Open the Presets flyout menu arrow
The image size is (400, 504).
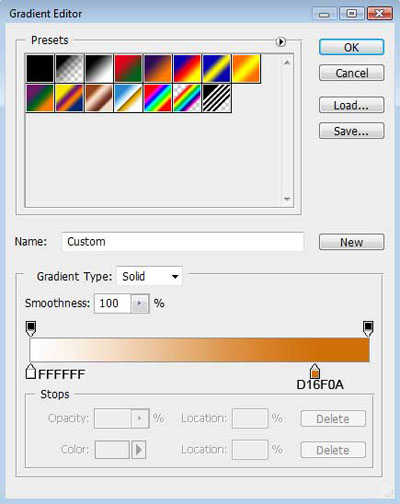tap(281, 42)
